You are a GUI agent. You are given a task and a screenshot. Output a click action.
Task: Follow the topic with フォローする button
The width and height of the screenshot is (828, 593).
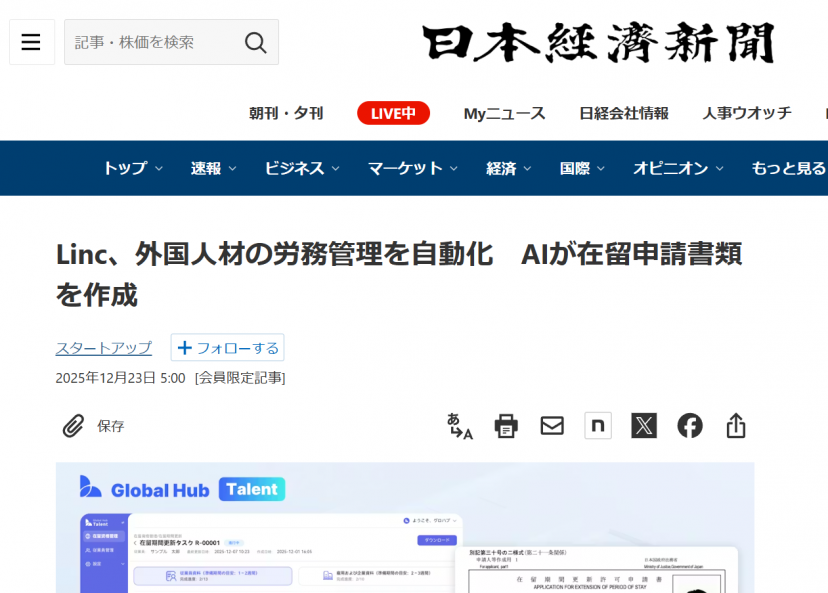click(227, 348)
